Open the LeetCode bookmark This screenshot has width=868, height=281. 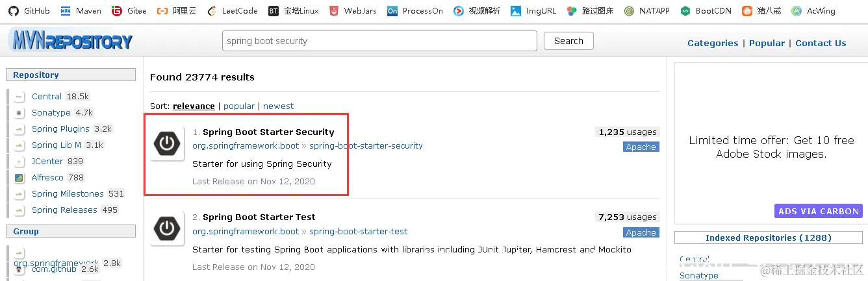click(232, 11)
